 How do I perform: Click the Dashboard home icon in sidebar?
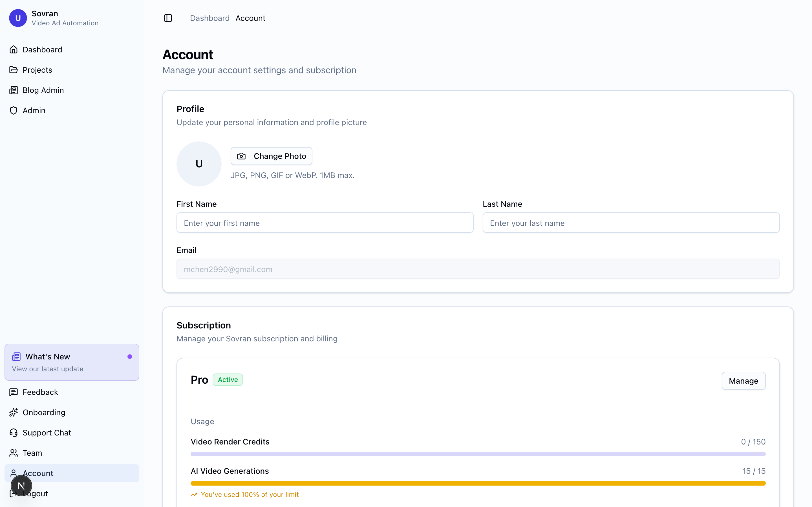14,50
